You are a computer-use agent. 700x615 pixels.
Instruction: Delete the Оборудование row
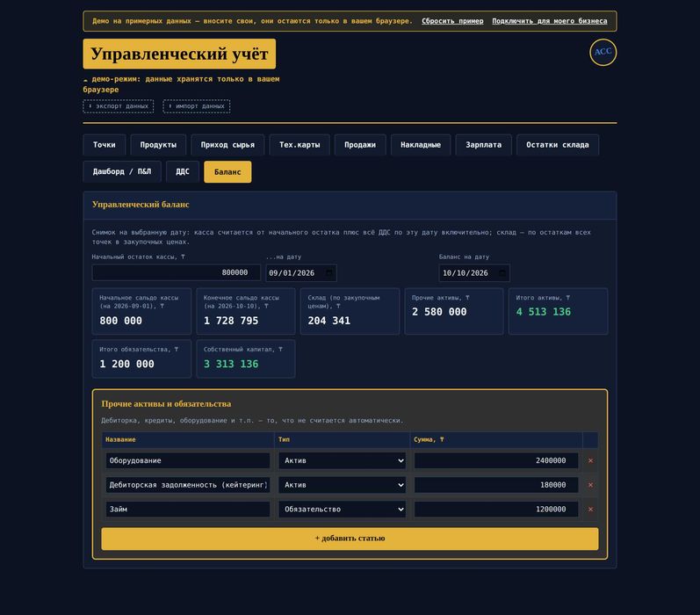(x=590, y=460)
